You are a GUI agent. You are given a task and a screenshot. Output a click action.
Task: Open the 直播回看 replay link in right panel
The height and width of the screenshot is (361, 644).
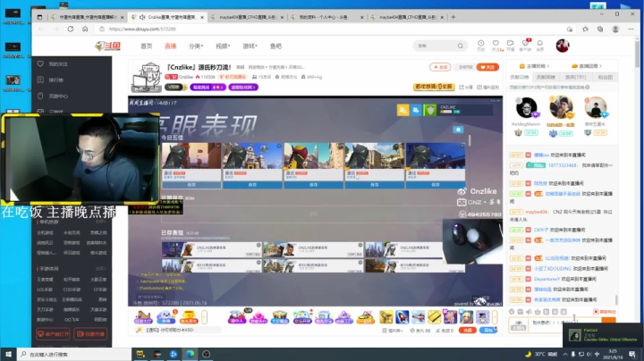coord(587,66)
